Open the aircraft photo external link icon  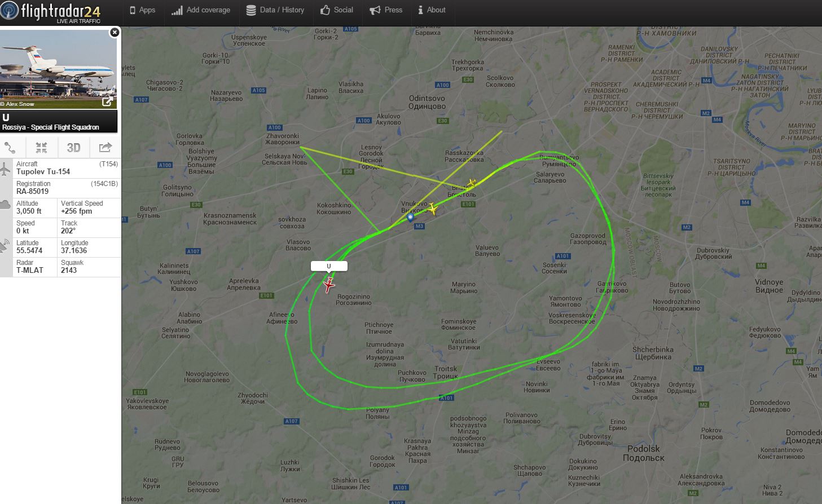pyautogui.click(x=107, y=101)
